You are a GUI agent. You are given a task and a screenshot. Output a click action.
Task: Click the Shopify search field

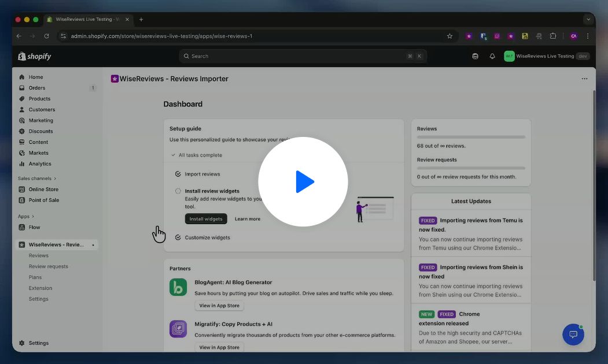tap(303, 56)
